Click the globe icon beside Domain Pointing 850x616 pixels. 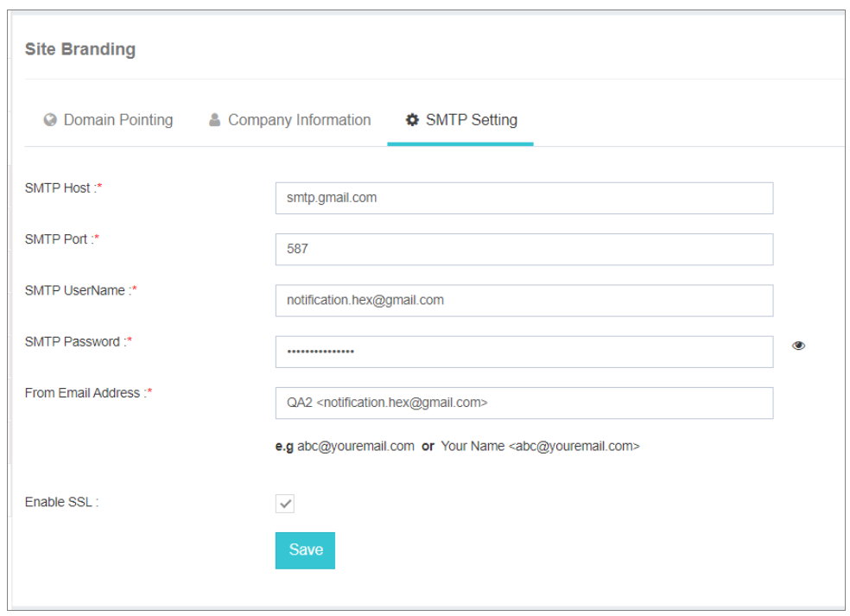click(50, 119)
